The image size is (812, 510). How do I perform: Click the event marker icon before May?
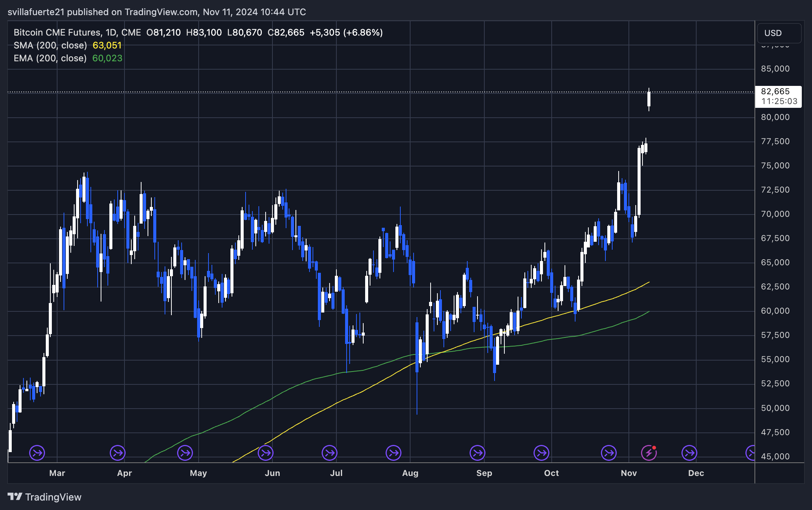185,452
